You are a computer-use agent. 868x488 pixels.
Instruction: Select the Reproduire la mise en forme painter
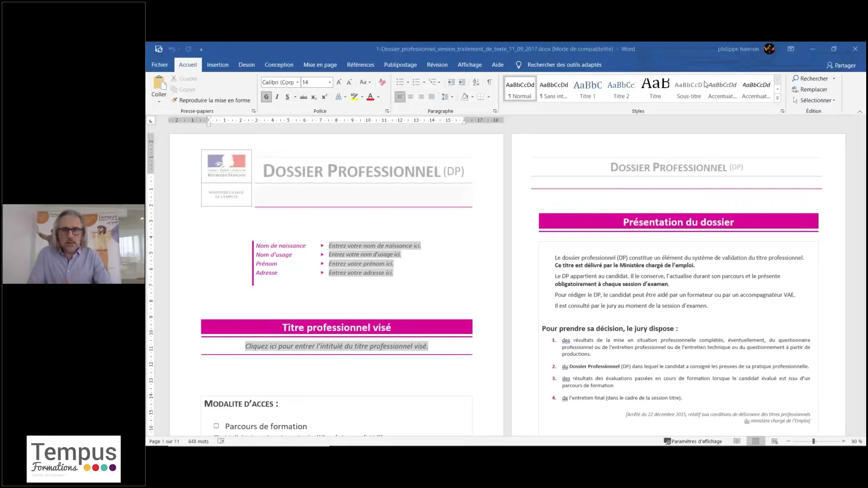[x=211, y=100]
